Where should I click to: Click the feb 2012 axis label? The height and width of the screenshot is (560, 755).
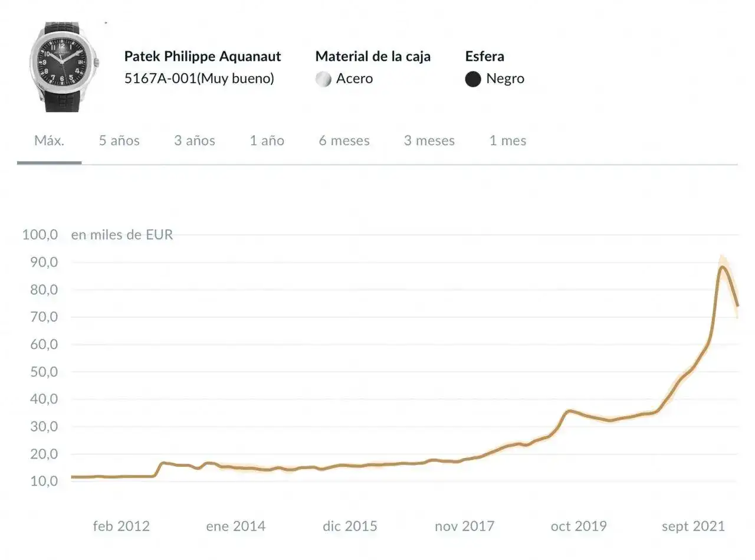tap(122, 526)
